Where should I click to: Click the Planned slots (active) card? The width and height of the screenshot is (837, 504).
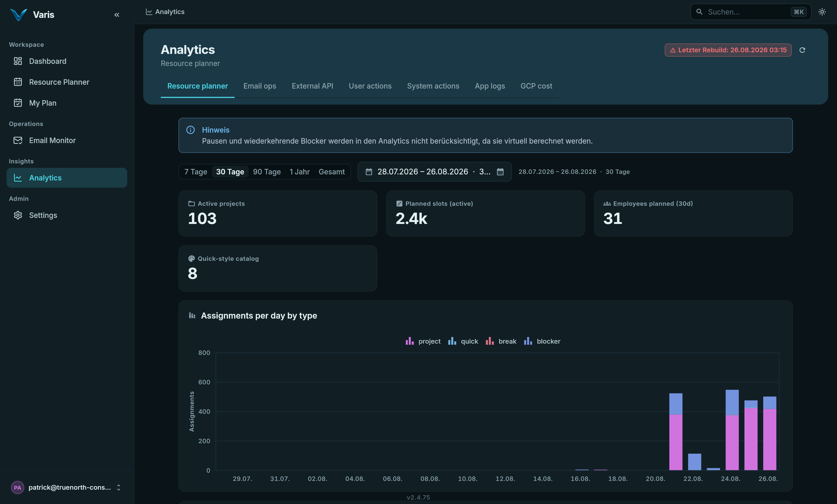485,213
